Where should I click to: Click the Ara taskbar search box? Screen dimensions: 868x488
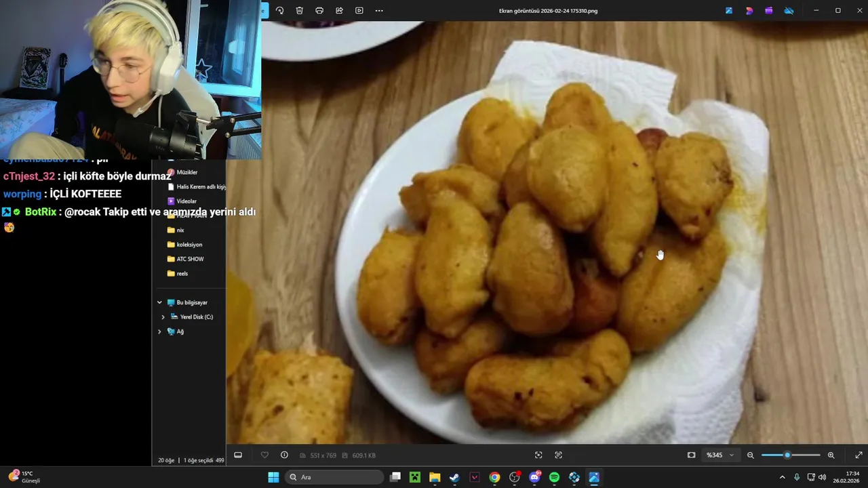(334, 477)
